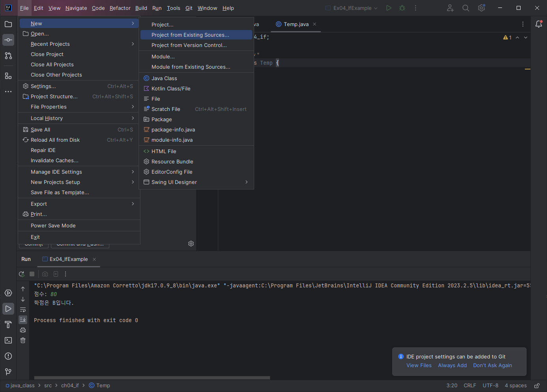The width and height of the screenshot is (547, 392).
Task: Stop the running process button
Action: [x=32, y=274]
